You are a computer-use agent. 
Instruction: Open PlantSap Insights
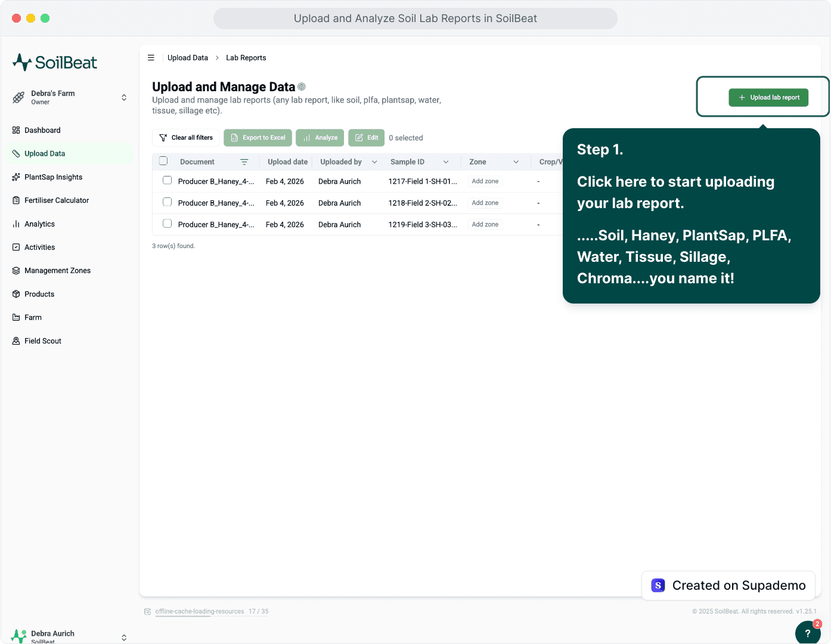click(70, 177)
